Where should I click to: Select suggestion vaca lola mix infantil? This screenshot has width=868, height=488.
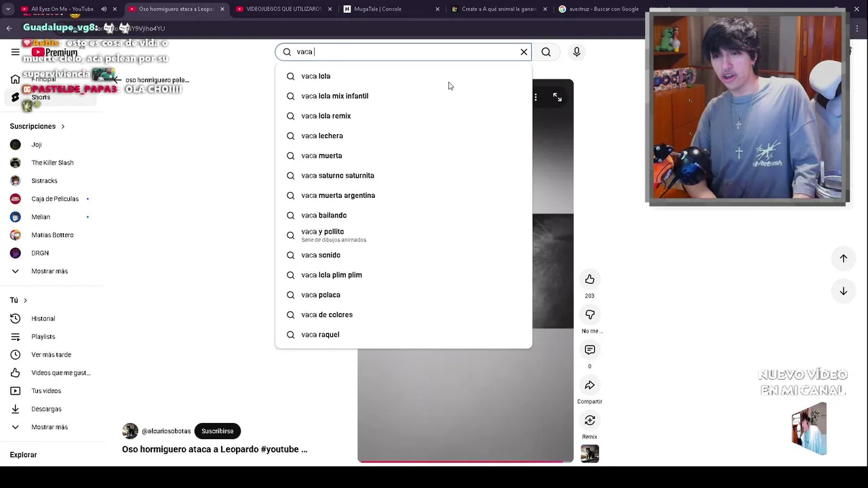pos(403,96)
